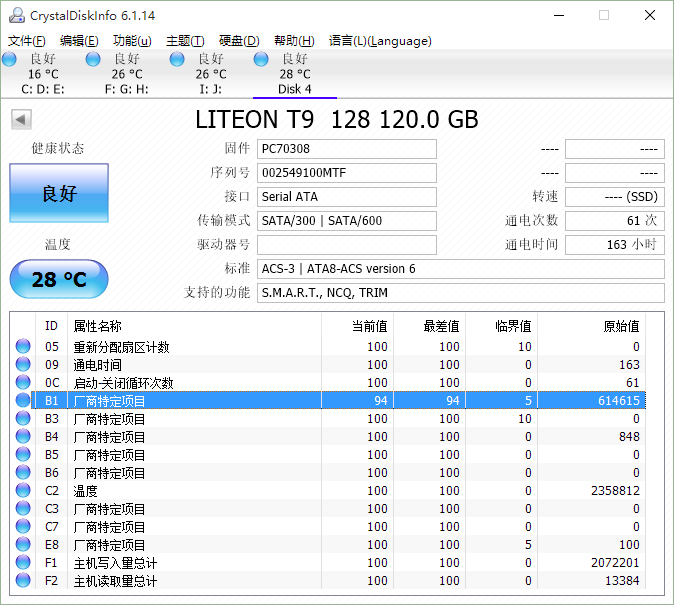Click the status orb for attribute 05
Viewport: 674px width, 605px height.
(x=23, y=347)
